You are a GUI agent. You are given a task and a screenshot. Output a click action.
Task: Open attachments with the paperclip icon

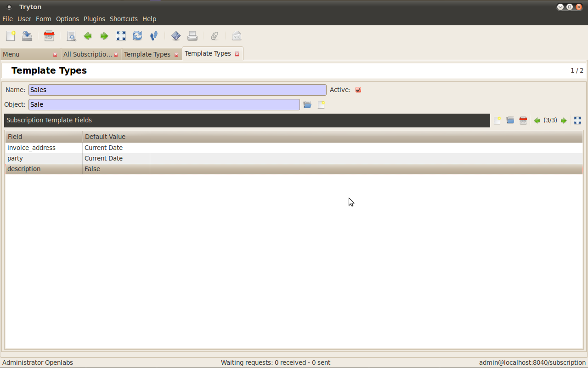tap(215, 36)
